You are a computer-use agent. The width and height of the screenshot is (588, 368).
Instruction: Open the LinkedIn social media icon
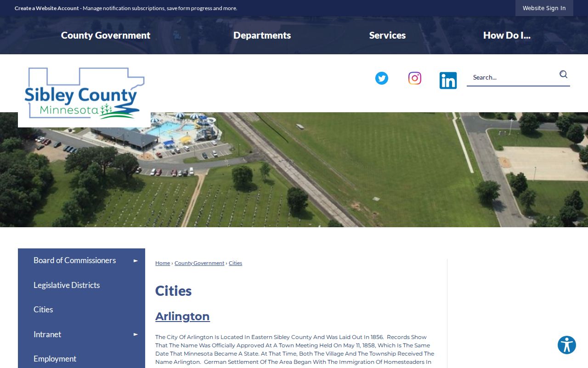point(448,80)
